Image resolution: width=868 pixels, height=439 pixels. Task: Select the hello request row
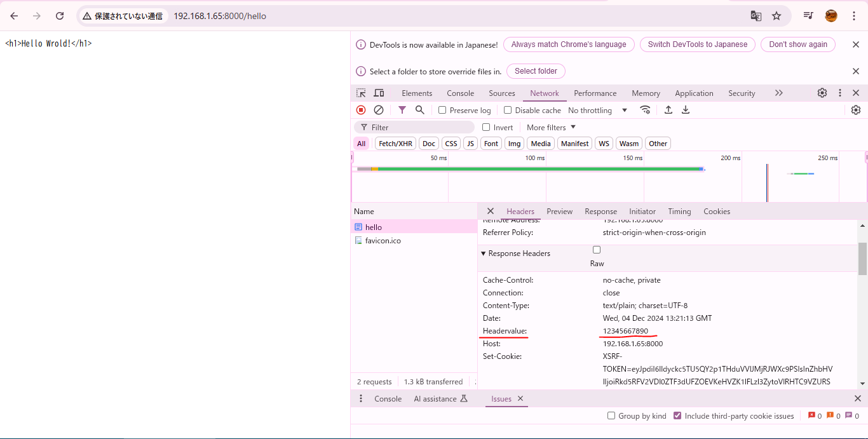pyautogui.click(x=414, y=227)
